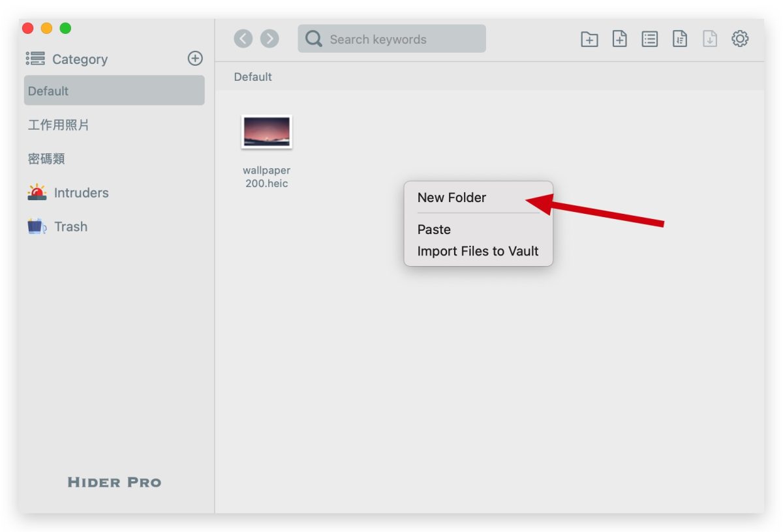Open the sort files toolbar icon
The width and height of the screenshot is (783, 532).
click(x=679, y=39)
